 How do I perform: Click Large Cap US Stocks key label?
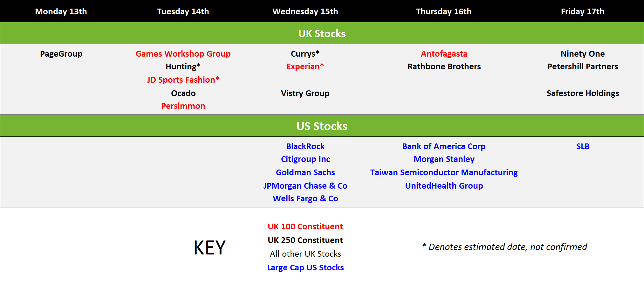[305, 268]
